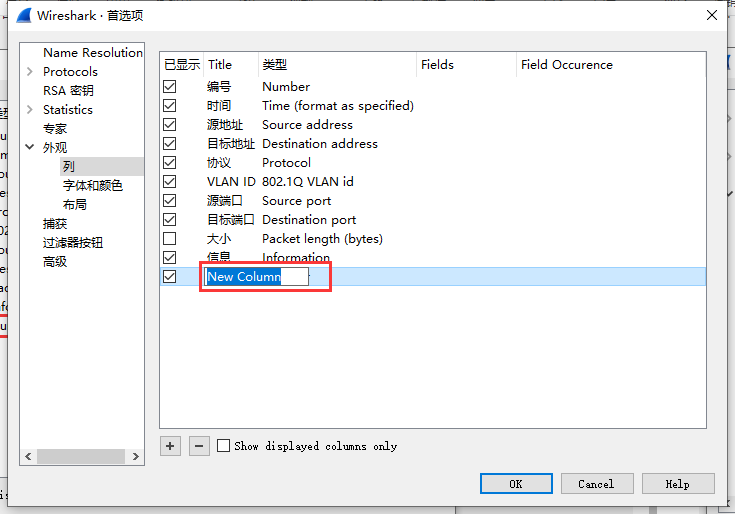Select the 协议 title cell
Viewport: 735px width, 514px height.
pyautogui.click(x=219, y=163)
